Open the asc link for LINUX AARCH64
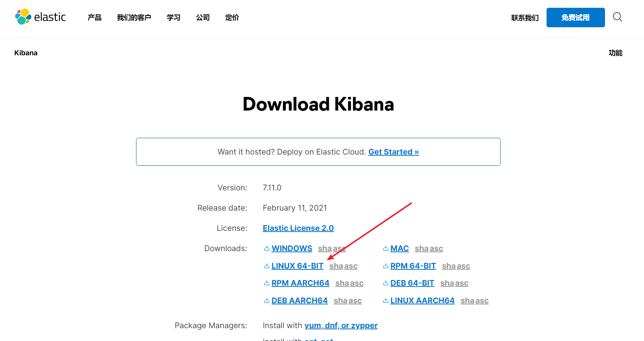The height and width of the screenshot is (341, 644). [482, 301]
